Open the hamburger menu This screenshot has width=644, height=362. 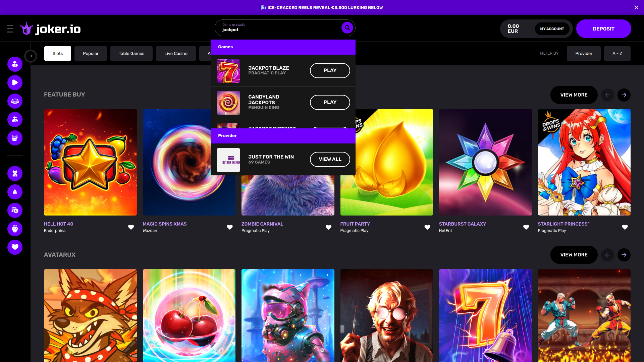point(10,28)
